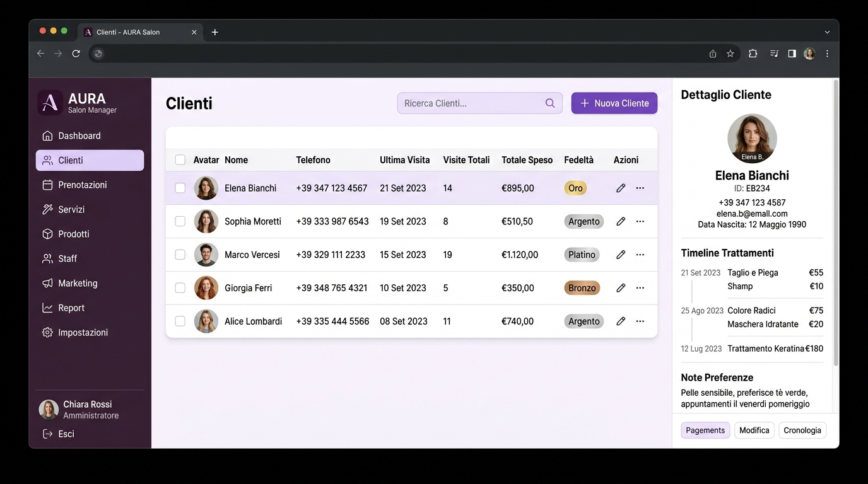The image size is (868, 484).
Task: Open the media control icon
Action: 774,54
